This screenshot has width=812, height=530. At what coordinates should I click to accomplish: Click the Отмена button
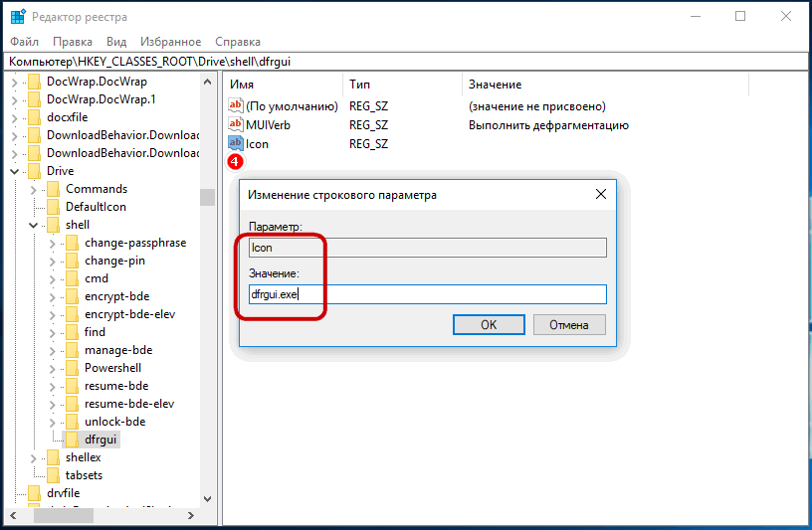[569, 325]
